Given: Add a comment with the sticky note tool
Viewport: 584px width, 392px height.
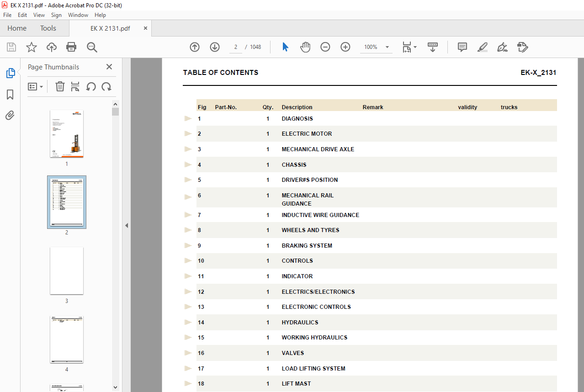Looking at the screenshot, I should coord(462,47).
